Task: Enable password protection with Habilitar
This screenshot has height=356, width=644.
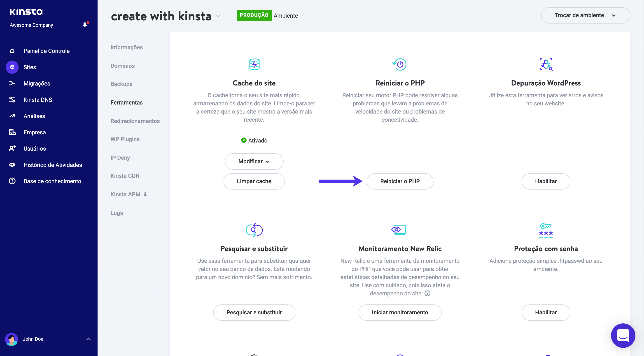Action: click(546, 312)
